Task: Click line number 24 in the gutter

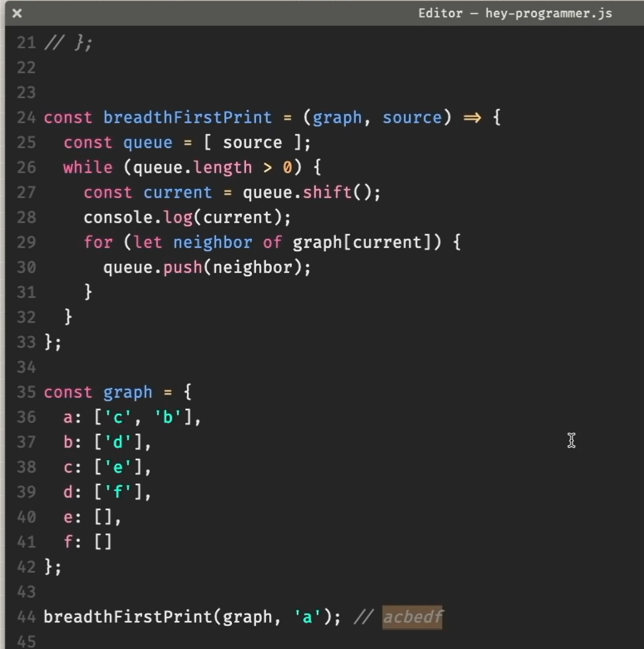Action: pyautogui.click(x=26, y=118)
